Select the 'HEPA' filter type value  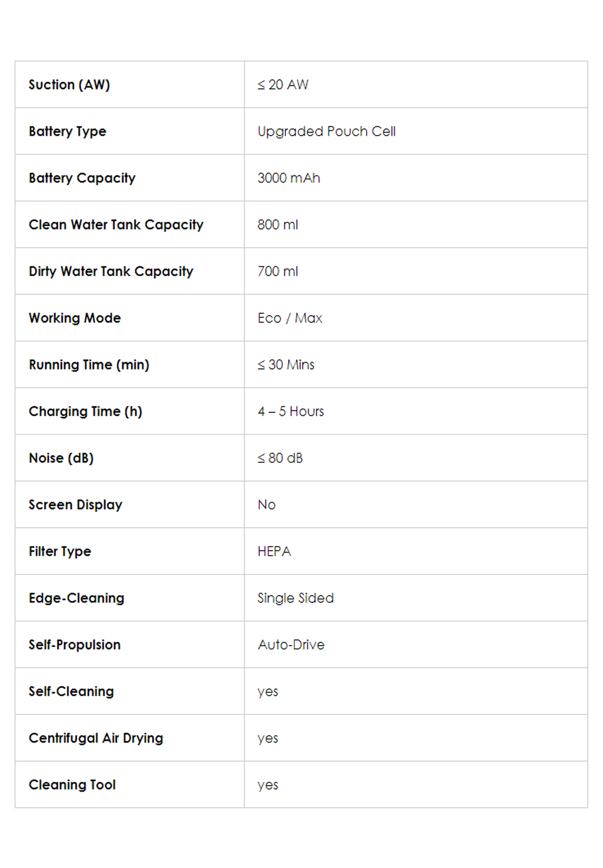coord(274,552)
